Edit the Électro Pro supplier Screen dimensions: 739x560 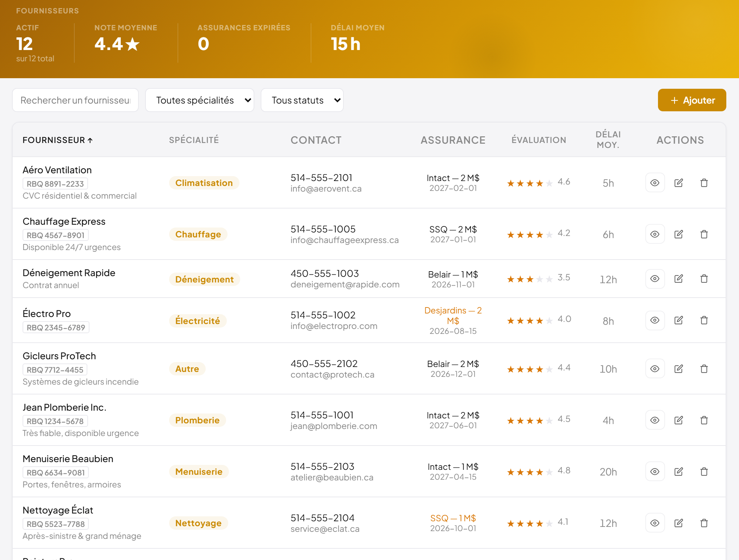click(x=679, y=320)
